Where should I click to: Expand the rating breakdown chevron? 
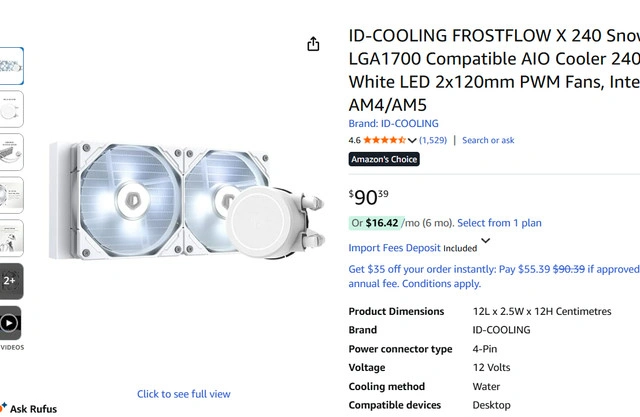[412, 141]
